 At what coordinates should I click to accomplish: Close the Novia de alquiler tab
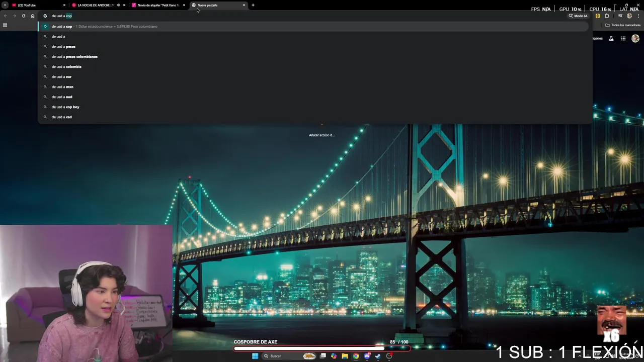pos(184,5)
